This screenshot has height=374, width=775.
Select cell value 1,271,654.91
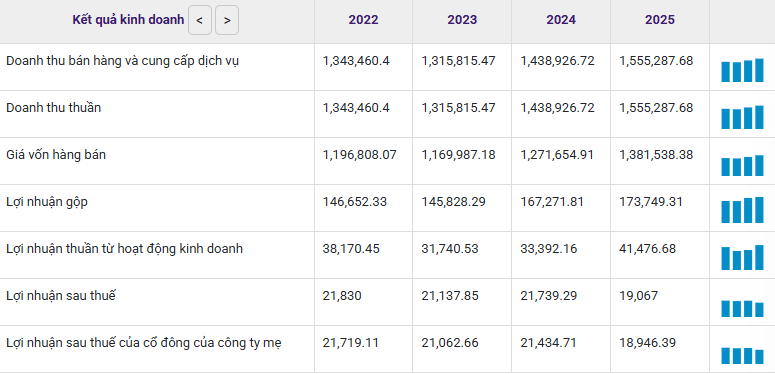[558, 155]
